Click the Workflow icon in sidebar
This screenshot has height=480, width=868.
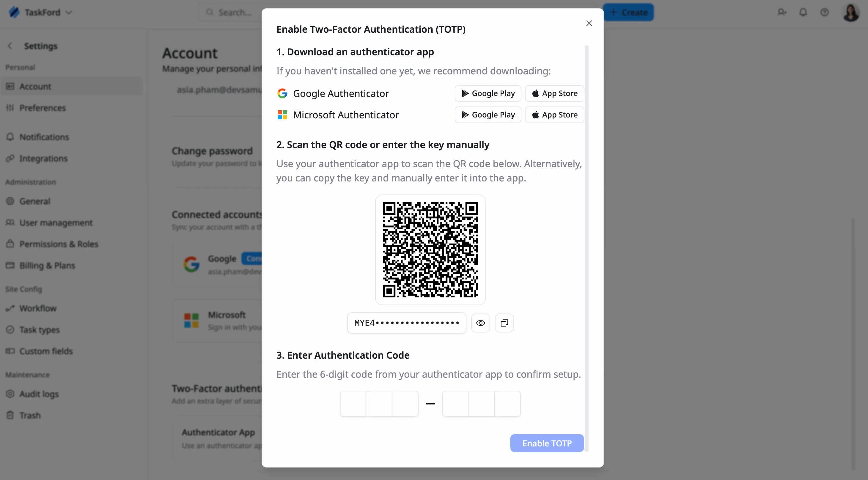tap(10, 308)
